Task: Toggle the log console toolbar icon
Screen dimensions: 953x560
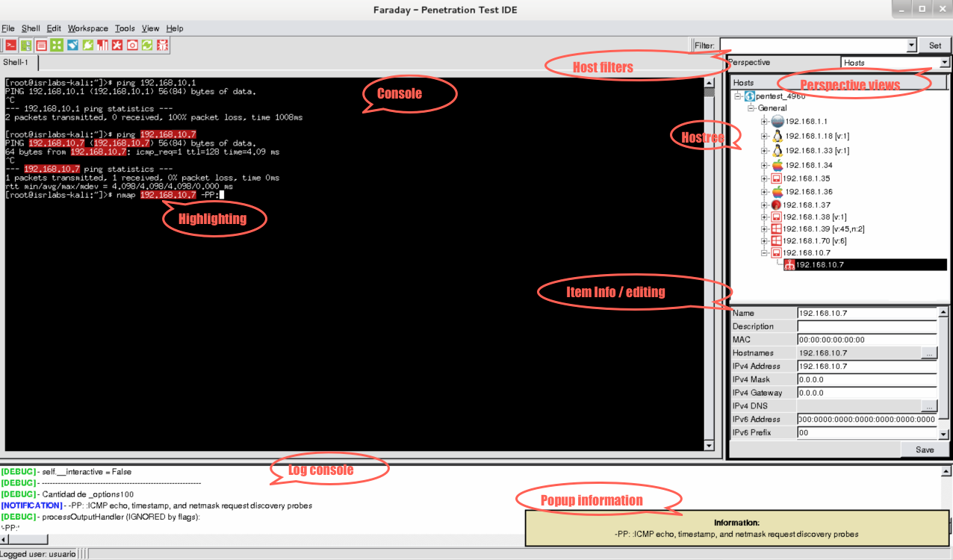Action: [42, 45]
